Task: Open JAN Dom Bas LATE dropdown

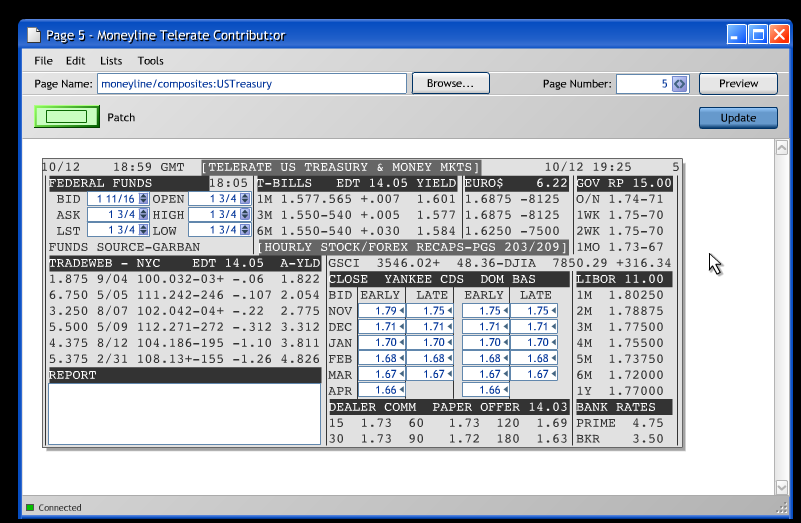Action: point(553,342)
